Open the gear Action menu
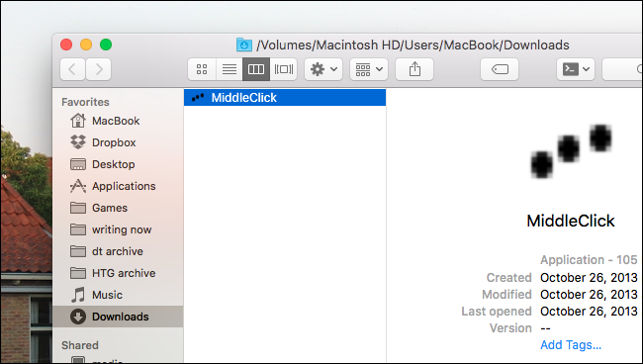Image resolution: width=643 pixels, height=364 pixels. (323, 69)
